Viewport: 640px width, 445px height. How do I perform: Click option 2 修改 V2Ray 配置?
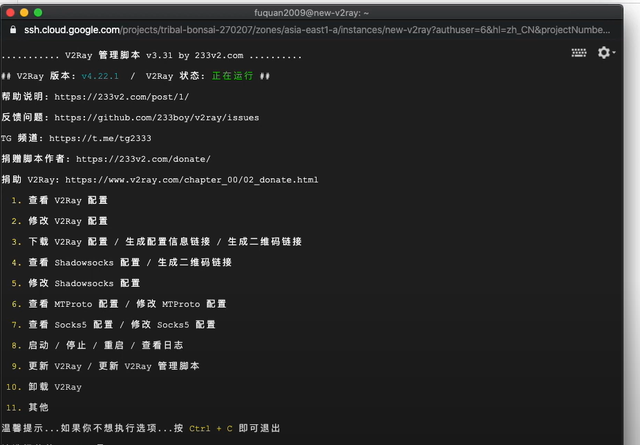pos(60,221)
